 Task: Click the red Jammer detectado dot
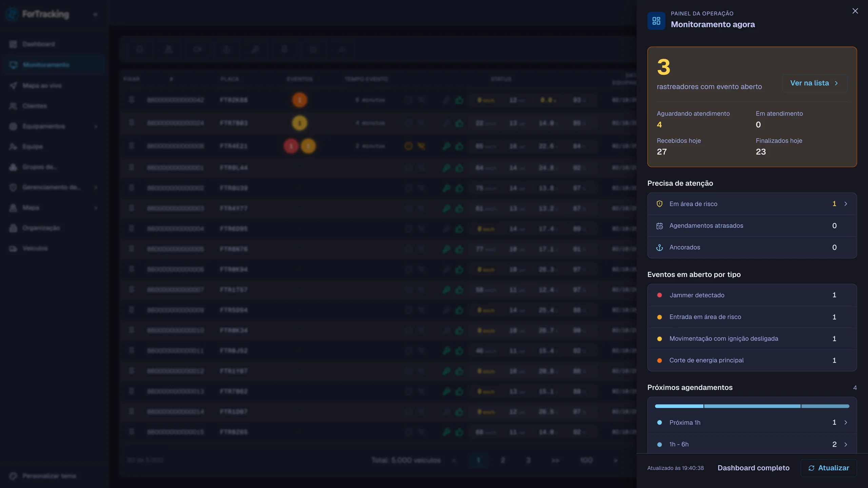coord(659,295)
